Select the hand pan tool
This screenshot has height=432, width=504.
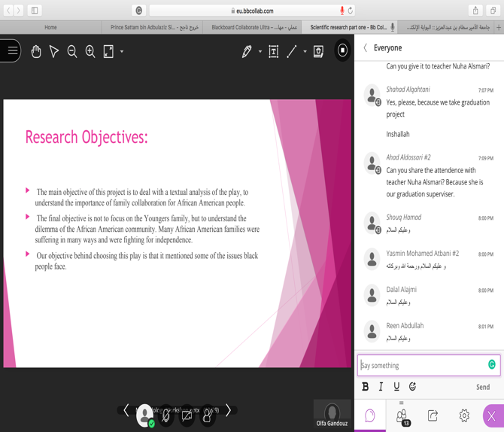click(x=36, y=51)
